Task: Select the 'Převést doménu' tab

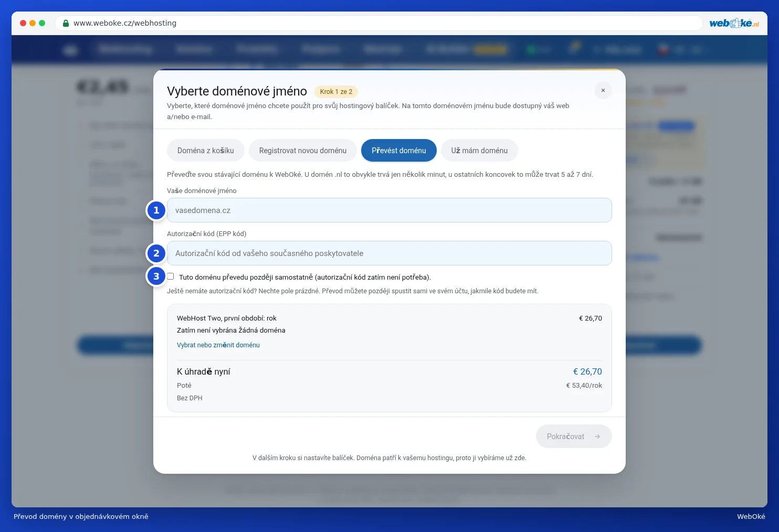Action: tap(399, 151)
